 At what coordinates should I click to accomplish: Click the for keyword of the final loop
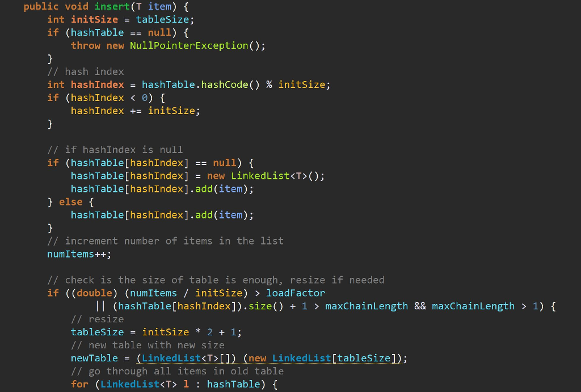point(79,384)
